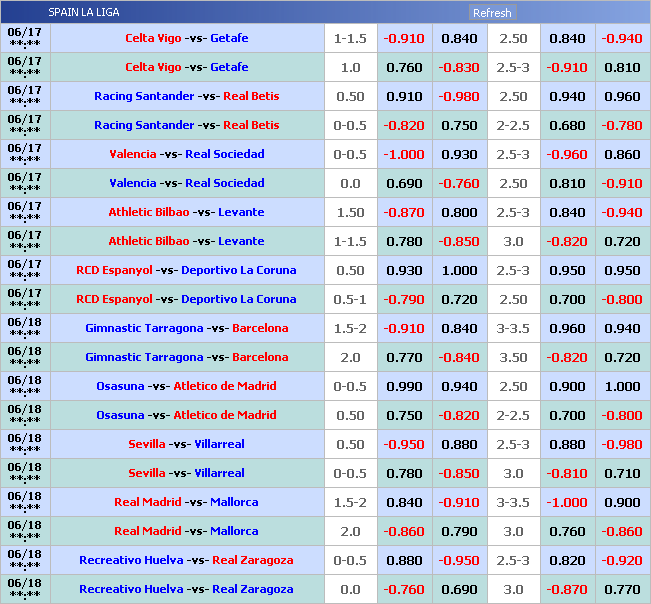
Task: Click Real Madrid in the 2.0 handicap row
Action: click(148, 531)
